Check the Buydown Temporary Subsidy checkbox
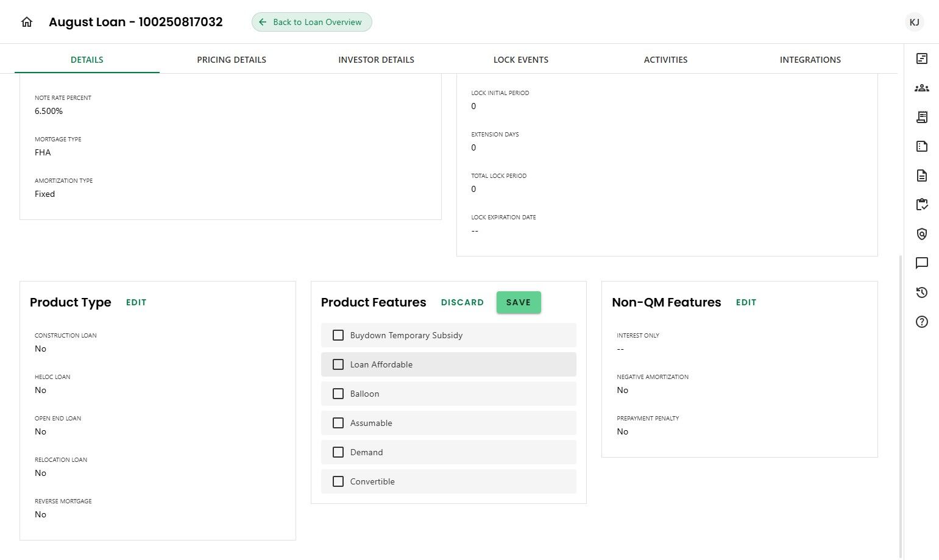The height and width of the screenshot is (560, 939). [x=338, y=335]
